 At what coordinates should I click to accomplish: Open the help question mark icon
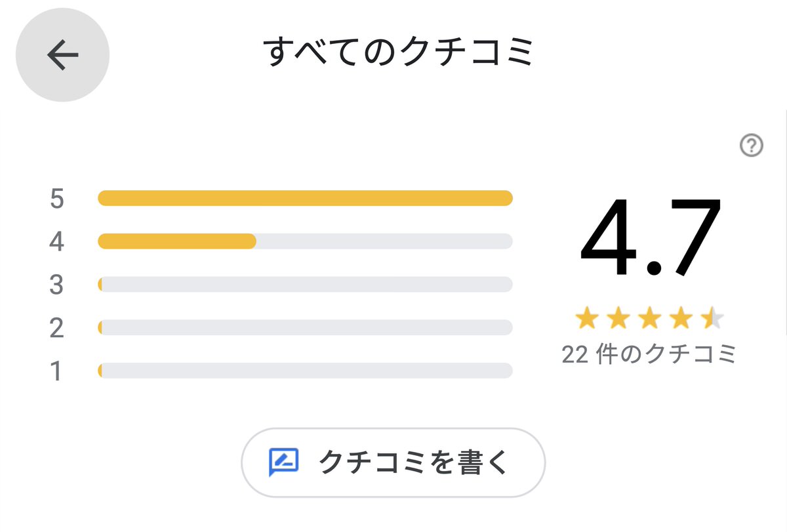coord(751,146)
